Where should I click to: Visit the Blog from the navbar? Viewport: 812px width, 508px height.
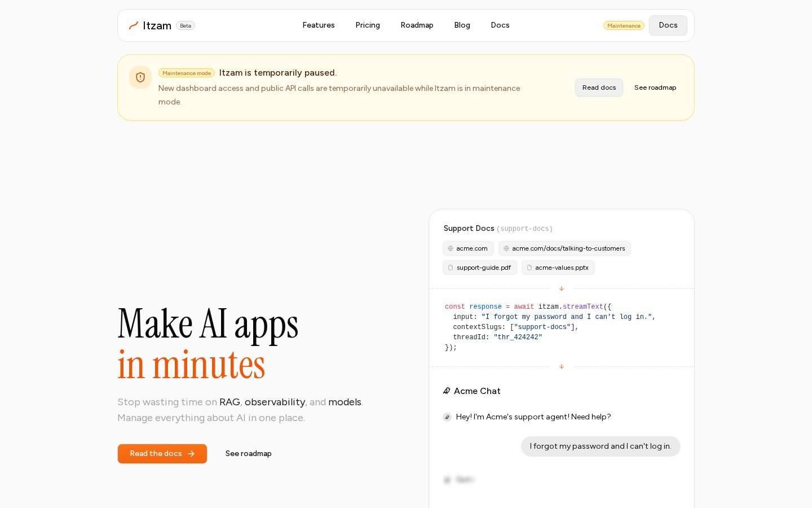462,25
